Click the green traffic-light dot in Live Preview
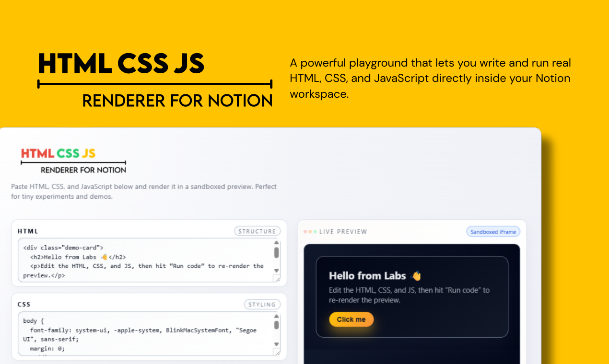The image size is (609, 364). tap(315, 231)
